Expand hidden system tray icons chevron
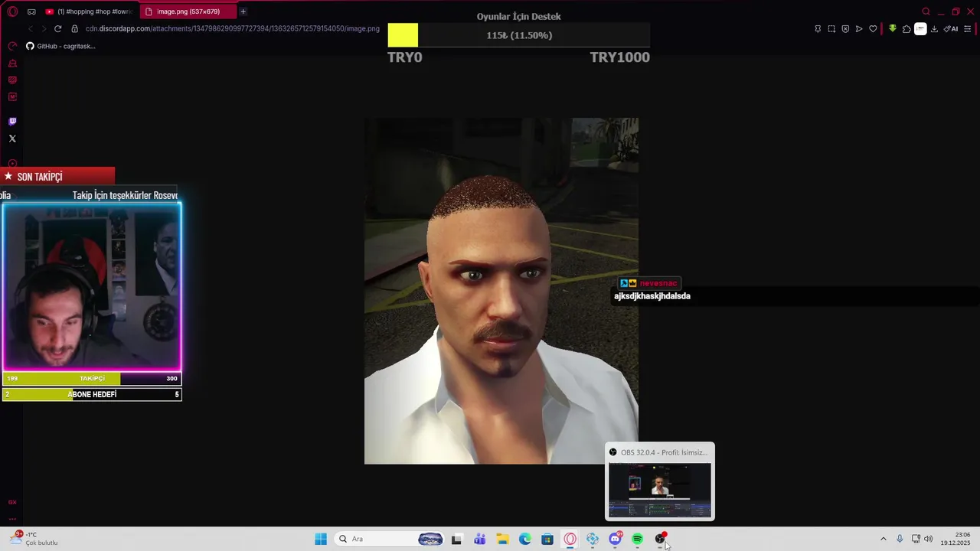The image size is (980, 551). pos(883,539)
